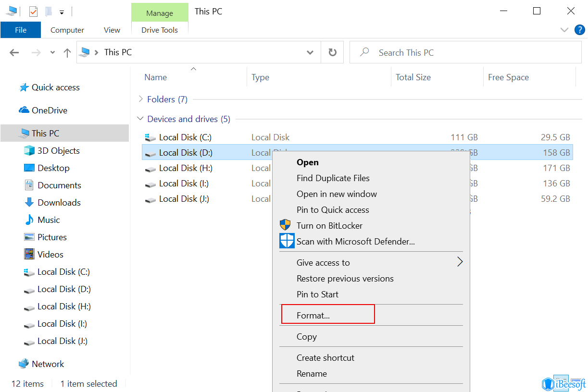This screenshot has height=392, width=588.
Task: Click the Desktop icon in sidebar
Action: pyautogui.click(x=29, y=168)
